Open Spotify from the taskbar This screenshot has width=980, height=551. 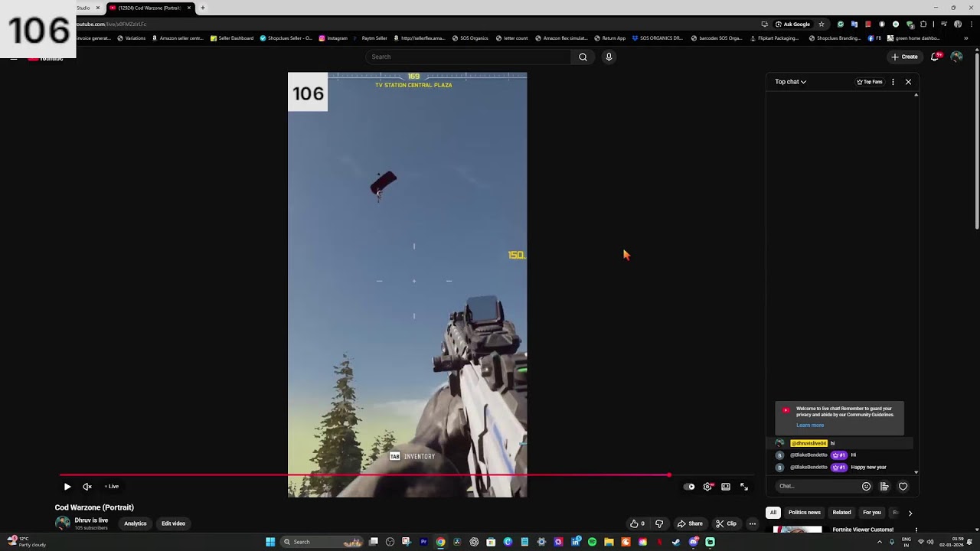[592, 542]
